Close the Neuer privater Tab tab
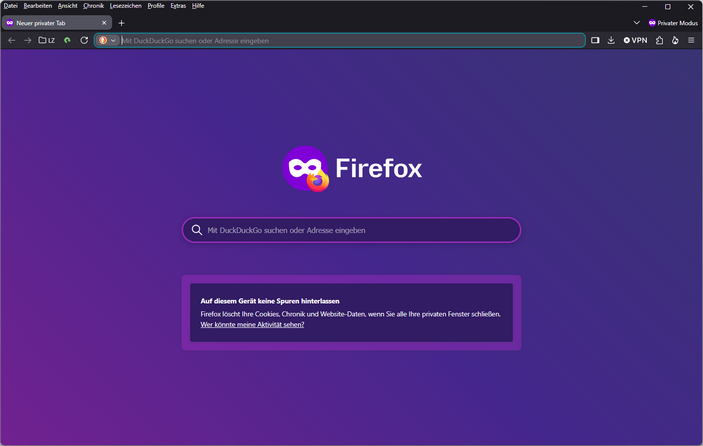 [104, 23]
